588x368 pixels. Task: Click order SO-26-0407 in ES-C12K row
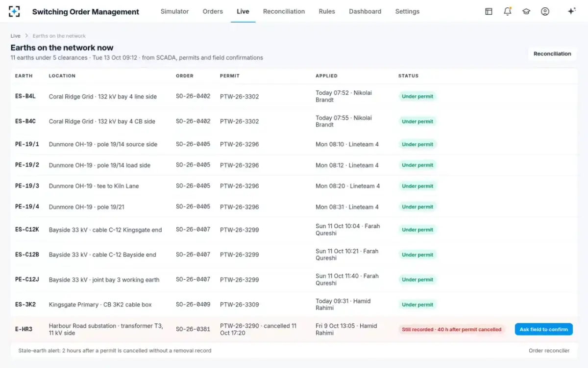point(193,230)
